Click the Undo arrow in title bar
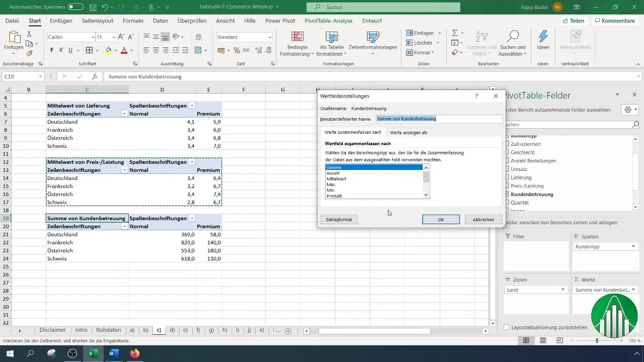 click(105, 8)
